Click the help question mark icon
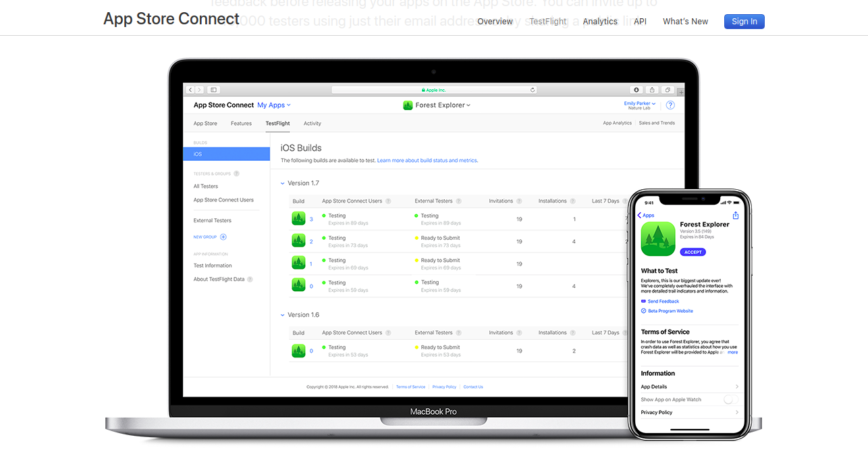 point(670,105)
